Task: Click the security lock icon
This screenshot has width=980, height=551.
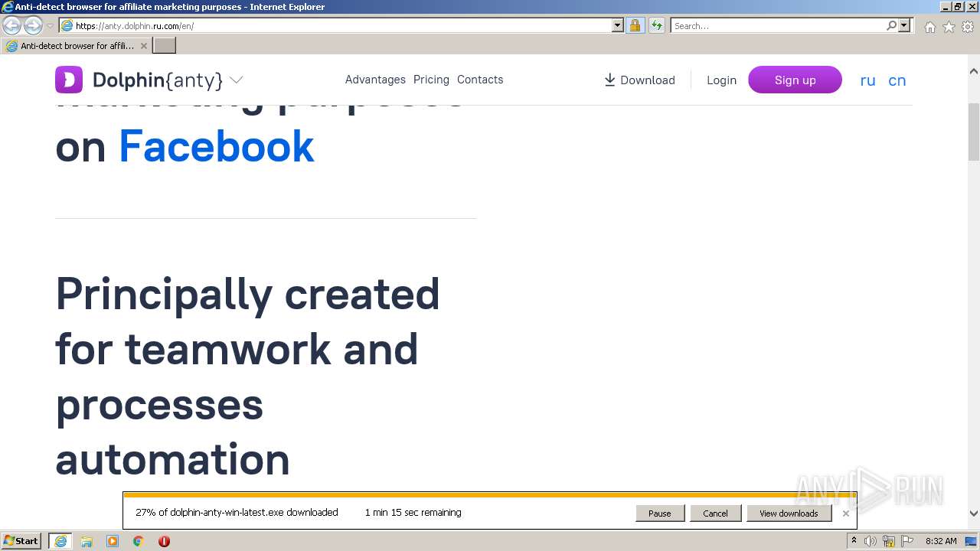Action: [635, 26]
